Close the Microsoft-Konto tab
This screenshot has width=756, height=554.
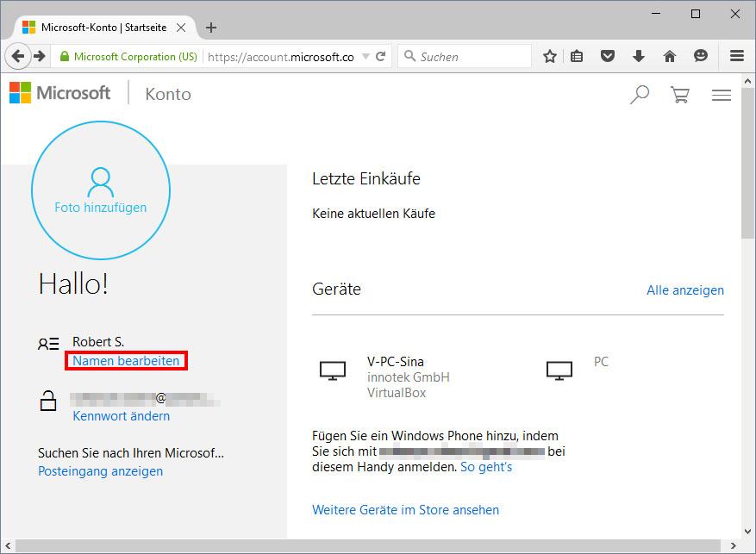click(x=181, y=28)
